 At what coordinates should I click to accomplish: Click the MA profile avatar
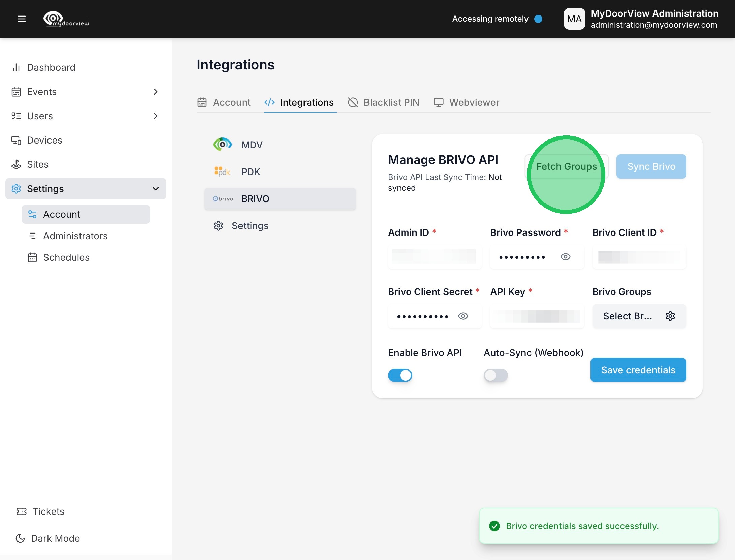coord(574,19)
